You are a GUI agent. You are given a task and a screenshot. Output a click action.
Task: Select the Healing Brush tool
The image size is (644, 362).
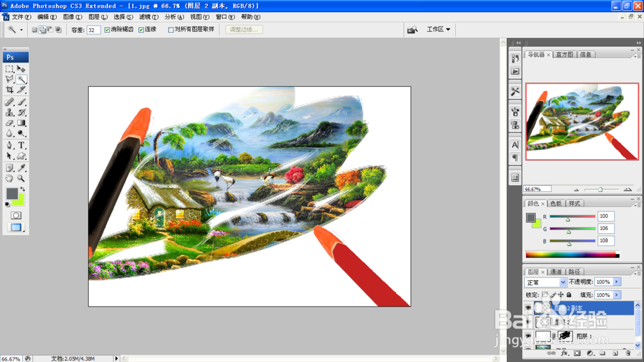pyautogui.click(x=10, y=102)
